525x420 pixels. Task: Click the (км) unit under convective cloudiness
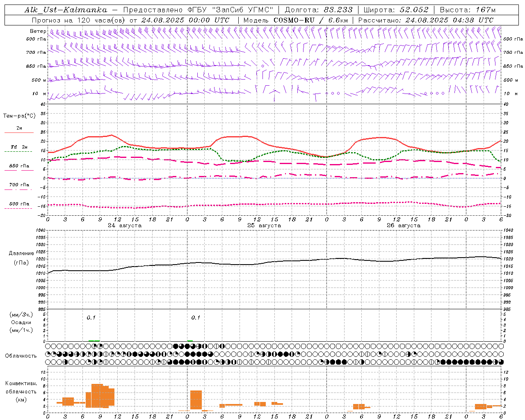[21, 399]
